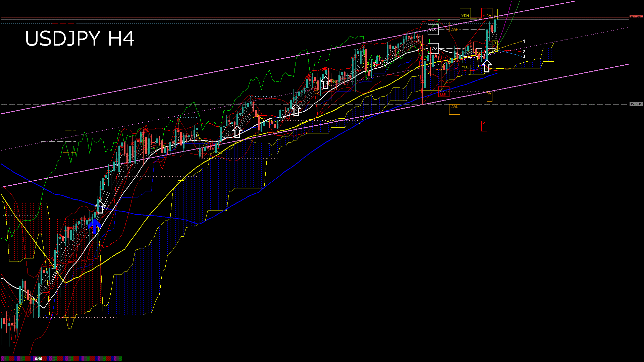Select projection line label 2
Viewport: 644px width, 362px height.
[x=524, y=52]
